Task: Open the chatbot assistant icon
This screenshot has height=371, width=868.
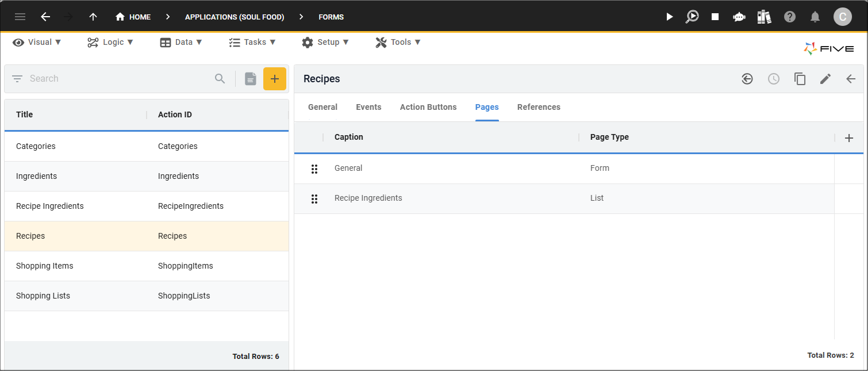Action: pyautogui.click(x=739, y=17)
